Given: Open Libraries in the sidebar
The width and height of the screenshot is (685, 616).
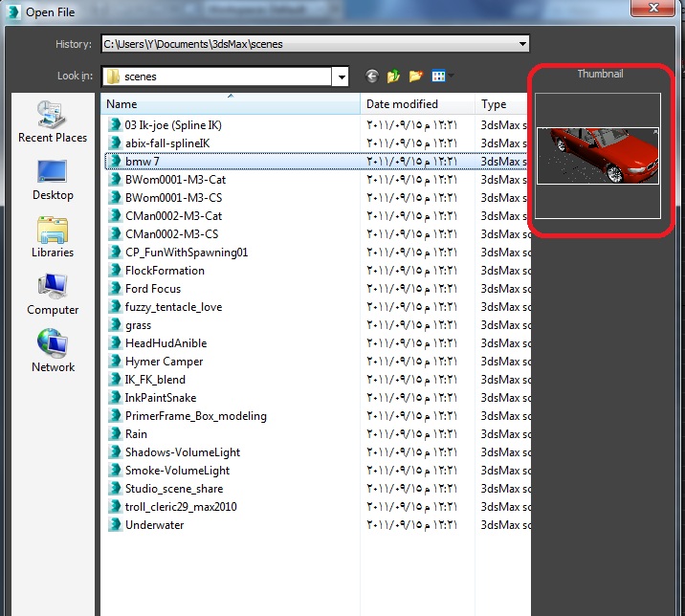Looking at the screenshot, I should click(53, 237).
